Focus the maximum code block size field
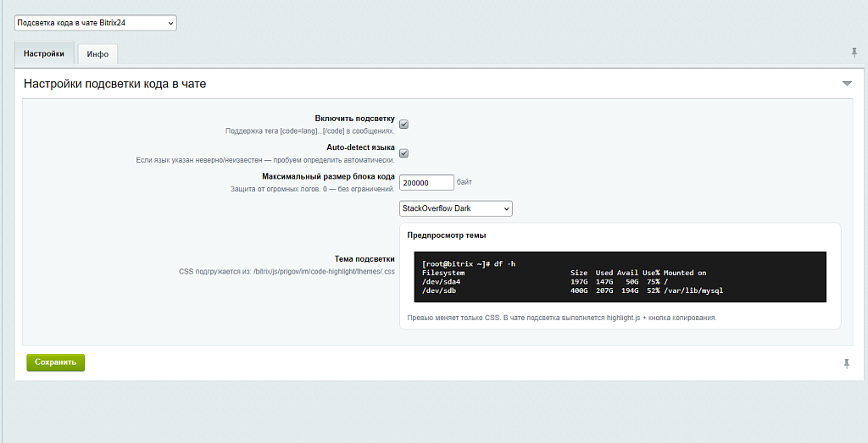This screenshot has height=443, width=868. (x=426, y=182)
